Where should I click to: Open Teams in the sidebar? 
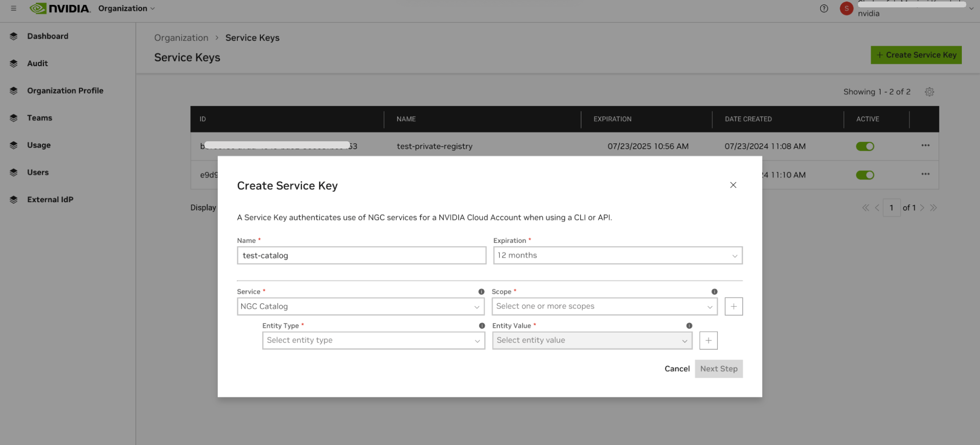click(x=40, y=118)
